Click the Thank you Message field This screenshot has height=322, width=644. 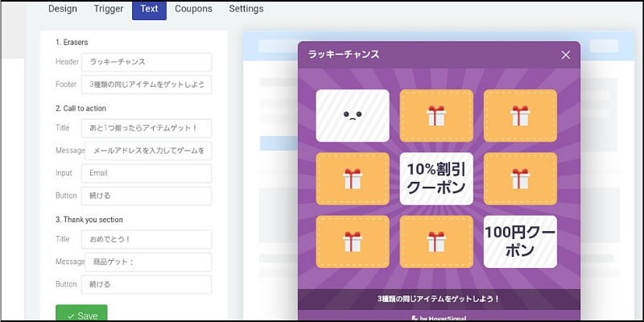tap(148, 262)
